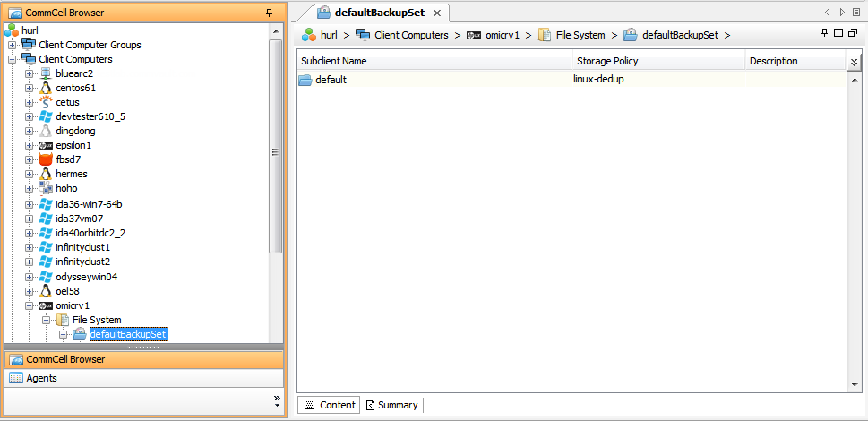Click the centos61 Linux penguin icon
This screenshot has height=421, width=868.
tap(46, 88)
